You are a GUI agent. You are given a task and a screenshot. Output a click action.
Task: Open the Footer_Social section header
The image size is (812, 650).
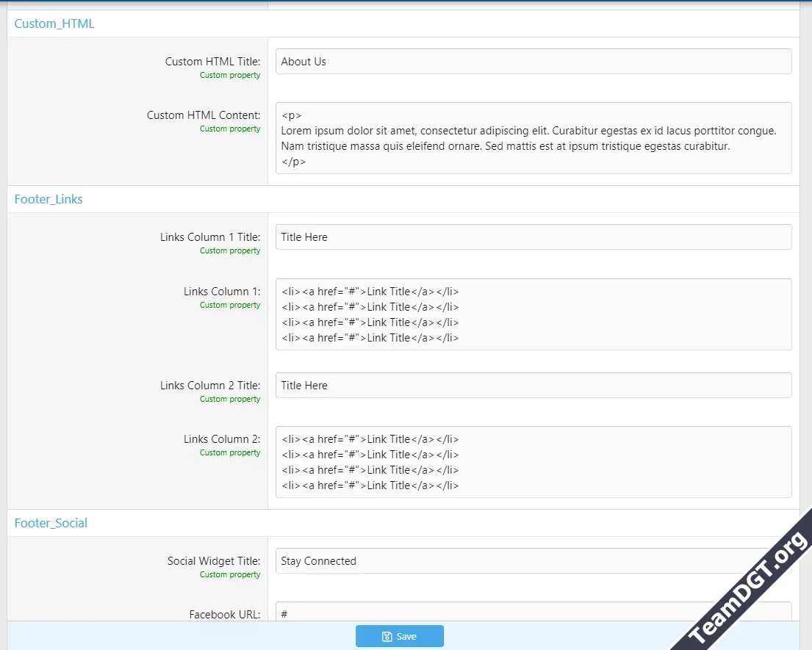point(51,523)
